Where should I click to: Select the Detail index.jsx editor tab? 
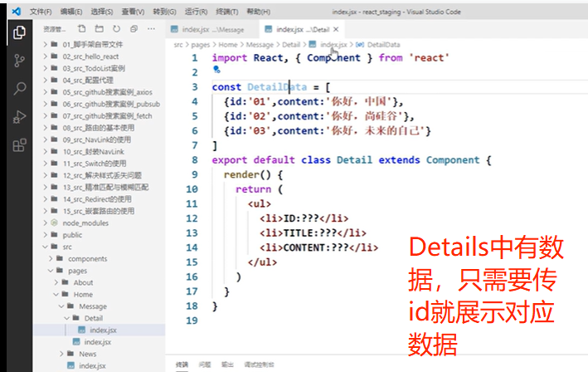(x=302, y=29)
